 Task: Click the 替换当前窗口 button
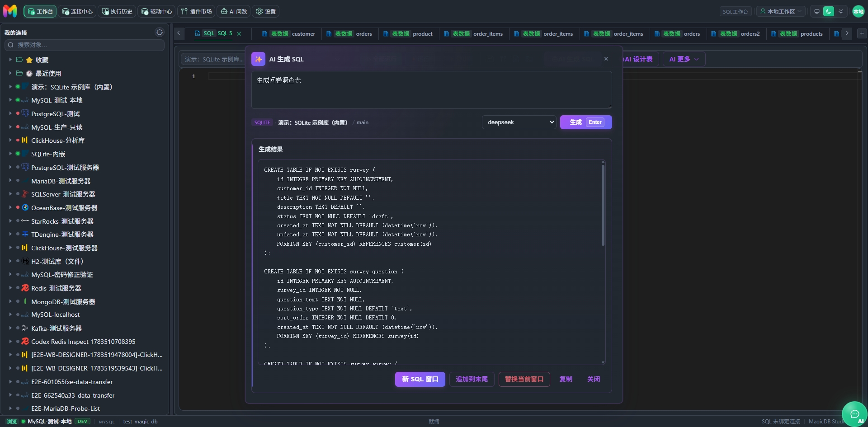coord(524,379)
